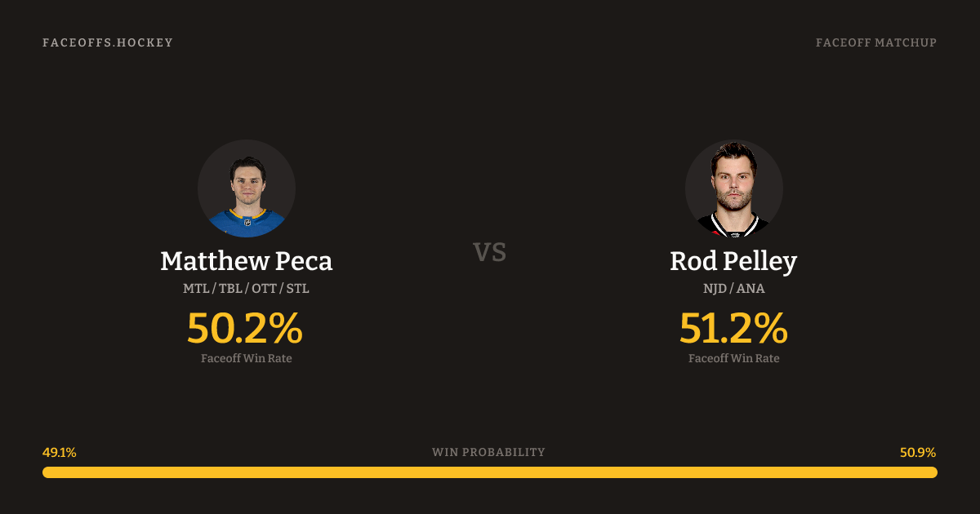Click the Faceoff Win Rate label under 51.2%

click(x=733, y=358)
